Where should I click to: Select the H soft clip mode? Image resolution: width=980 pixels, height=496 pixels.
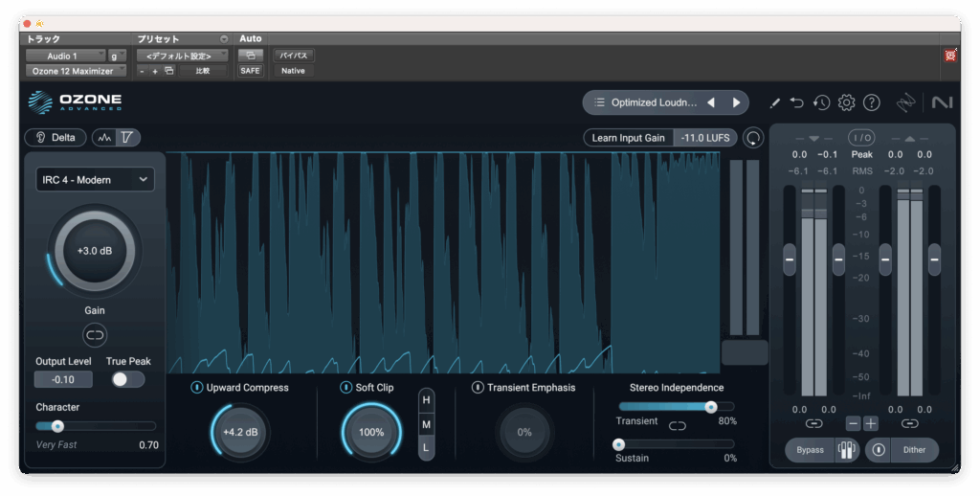(426, 399)
